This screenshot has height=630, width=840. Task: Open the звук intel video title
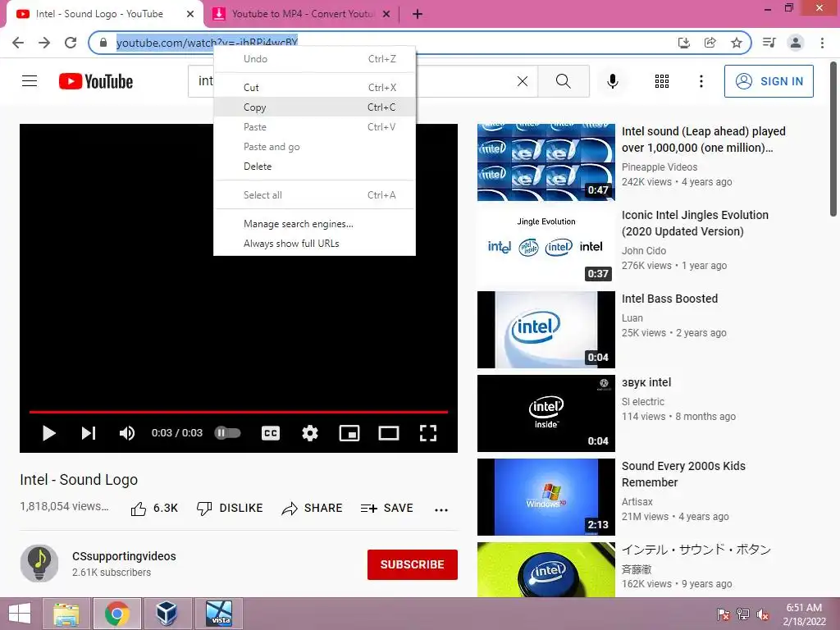tap(646, 382)
